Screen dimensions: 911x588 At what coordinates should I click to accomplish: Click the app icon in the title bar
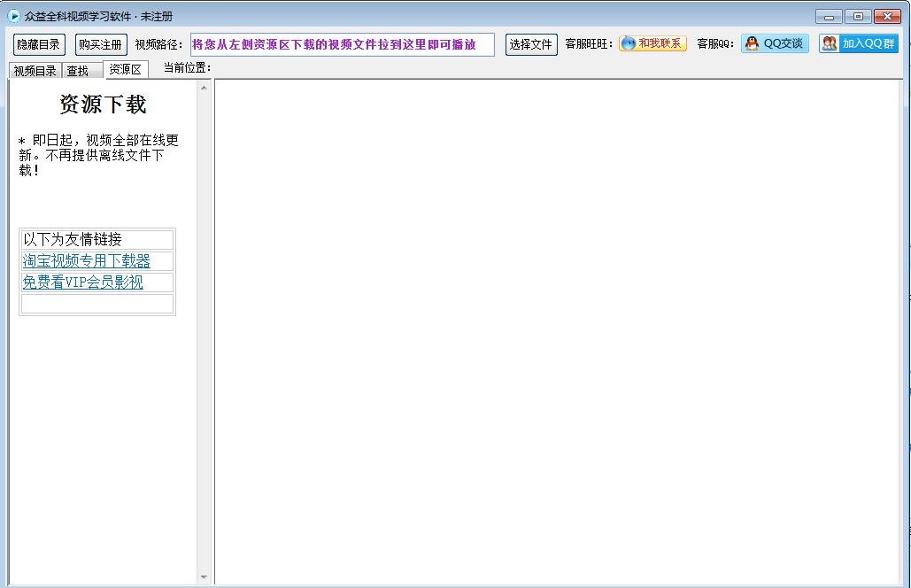(13, 16)
